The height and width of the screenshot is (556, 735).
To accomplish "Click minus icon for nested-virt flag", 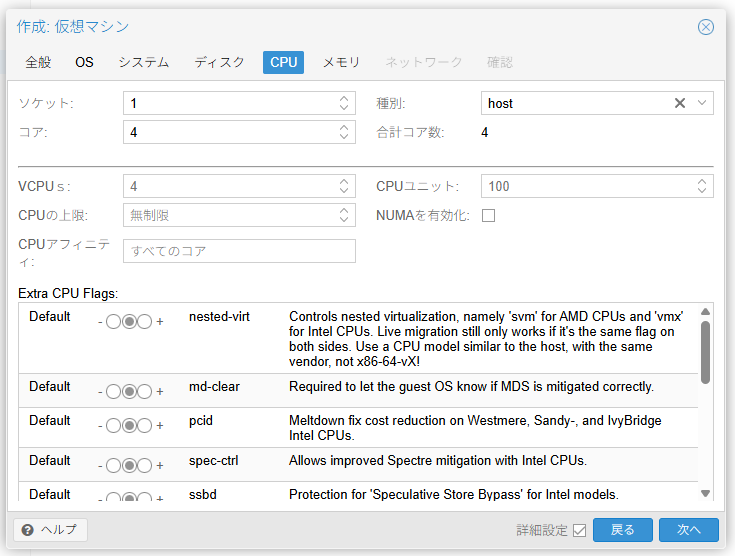I will pyautogui.click(x=100, y=322).
